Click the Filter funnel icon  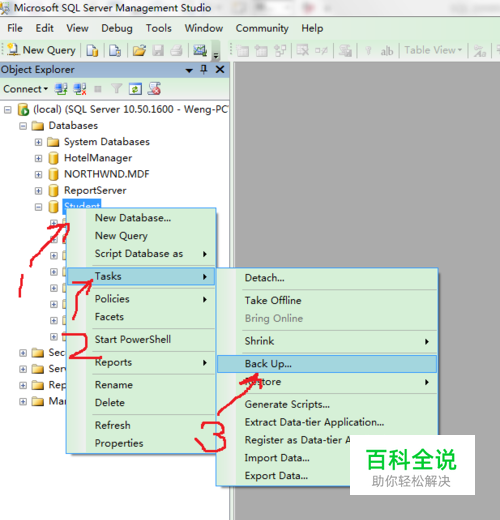point(116,89)
